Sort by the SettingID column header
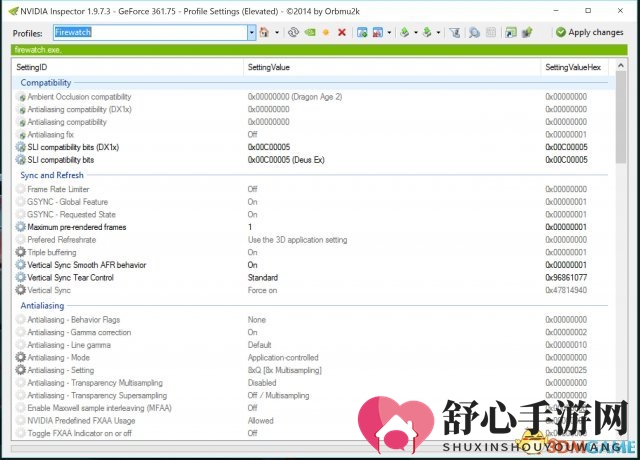This screenshot has height=460, width=640. click(x=127, y=67)
